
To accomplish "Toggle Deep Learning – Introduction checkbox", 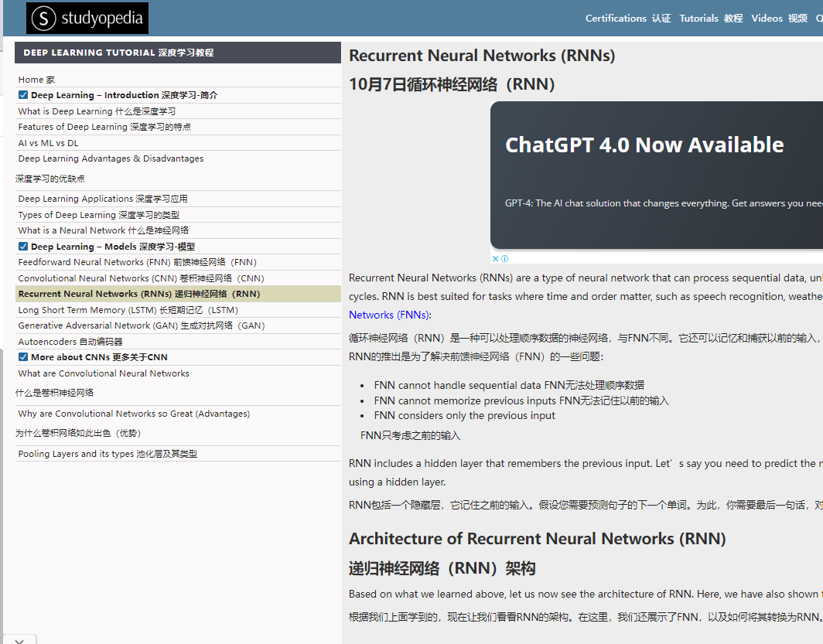I will point(23,95).
